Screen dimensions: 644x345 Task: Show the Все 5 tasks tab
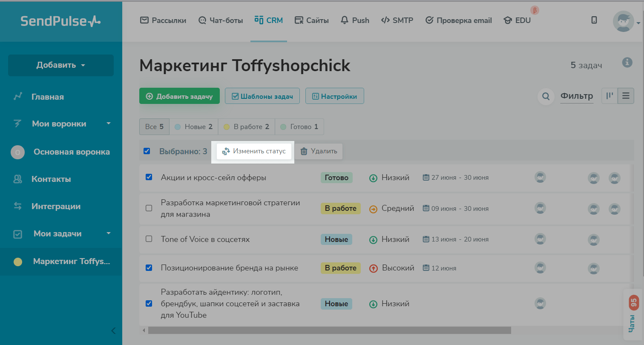pos(154,126)
